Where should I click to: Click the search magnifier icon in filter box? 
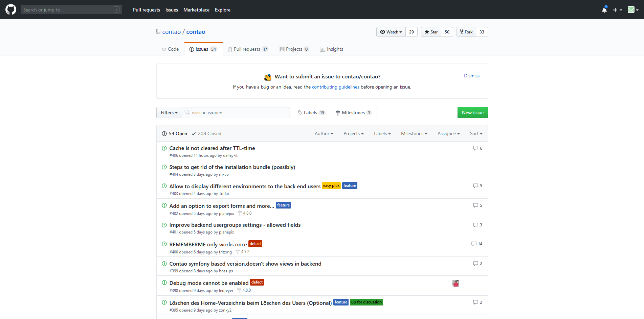tap(187, 112)
